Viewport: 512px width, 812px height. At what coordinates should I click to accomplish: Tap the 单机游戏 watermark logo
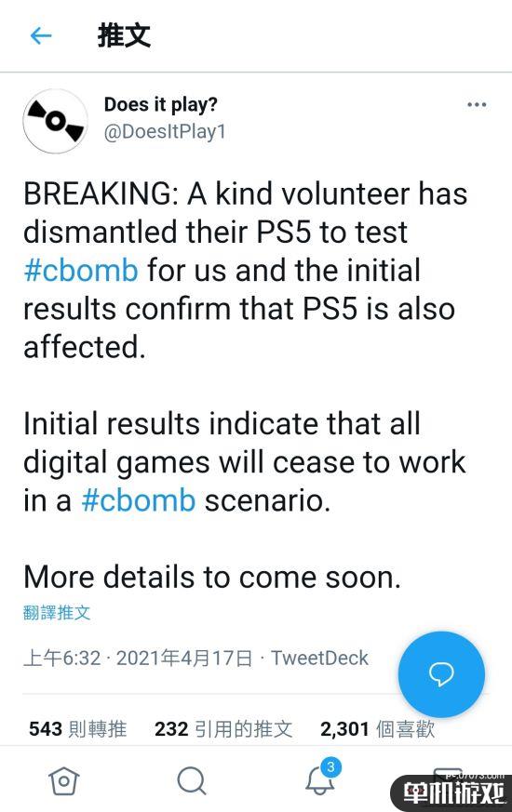tap(451, 792)
